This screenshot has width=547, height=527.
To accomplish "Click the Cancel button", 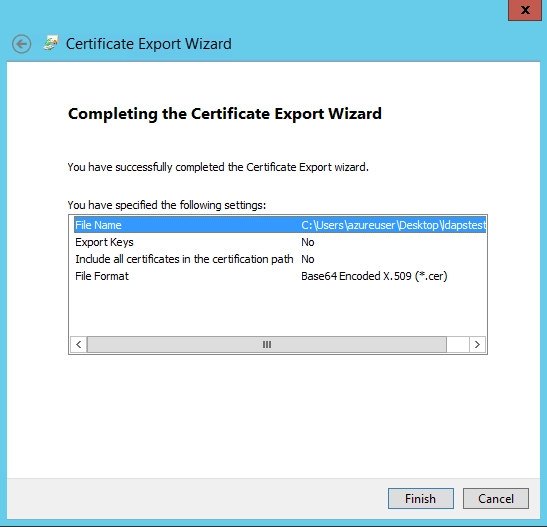I will [495, 498].
